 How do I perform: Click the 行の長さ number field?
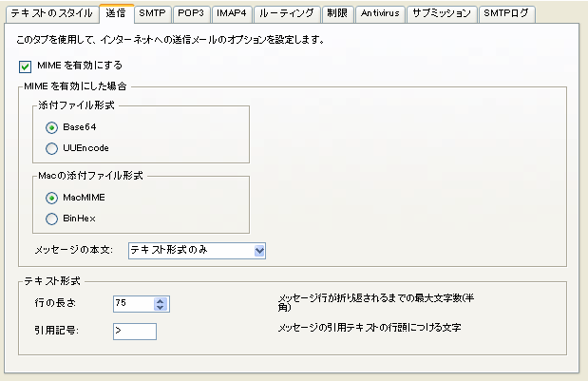[131, 304]
